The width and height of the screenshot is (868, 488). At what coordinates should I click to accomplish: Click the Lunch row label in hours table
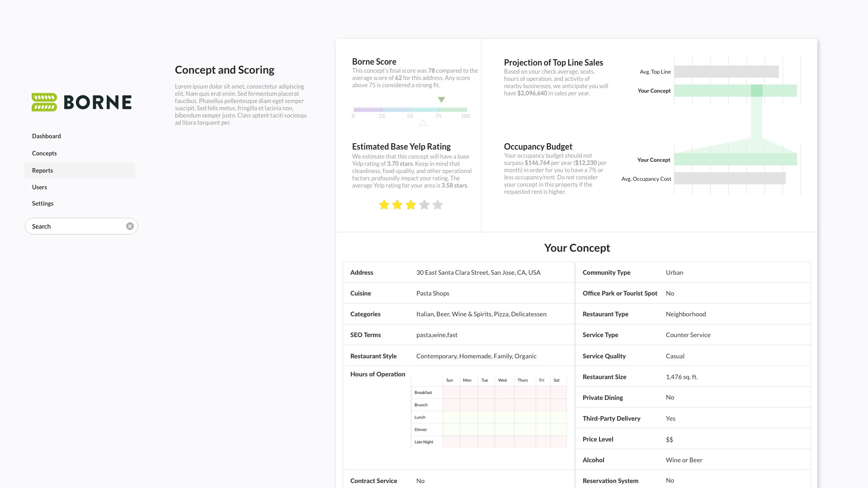coord(420,417)
